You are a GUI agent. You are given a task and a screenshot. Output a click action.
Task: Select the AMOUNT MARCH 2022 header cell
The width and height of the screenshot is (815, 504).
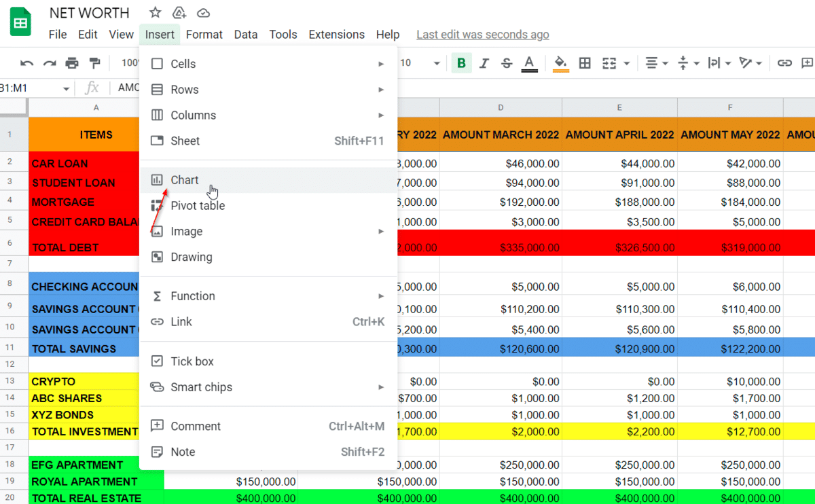tap(501, 135)
